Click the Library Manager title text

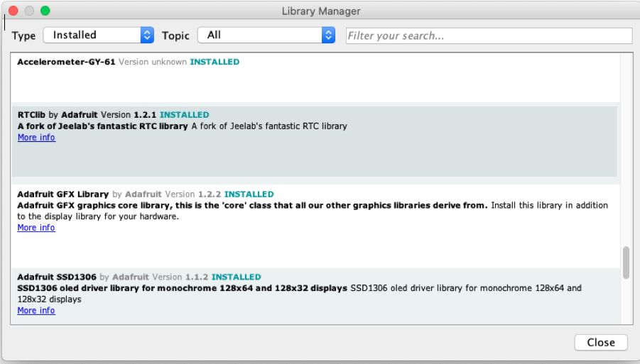point(321,11)
